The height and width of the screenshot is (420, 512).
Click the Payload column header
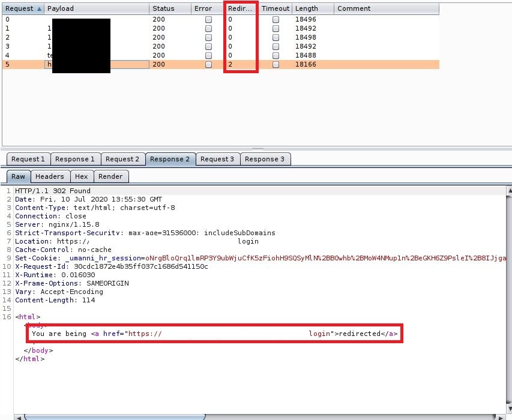point(97,8)
